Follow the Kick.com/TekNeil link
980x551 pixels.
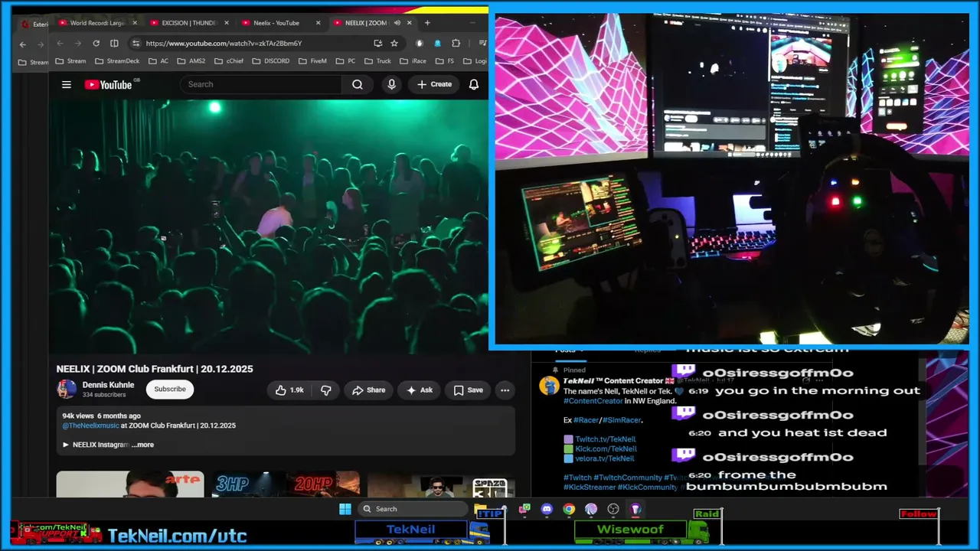tap(606, 449)
